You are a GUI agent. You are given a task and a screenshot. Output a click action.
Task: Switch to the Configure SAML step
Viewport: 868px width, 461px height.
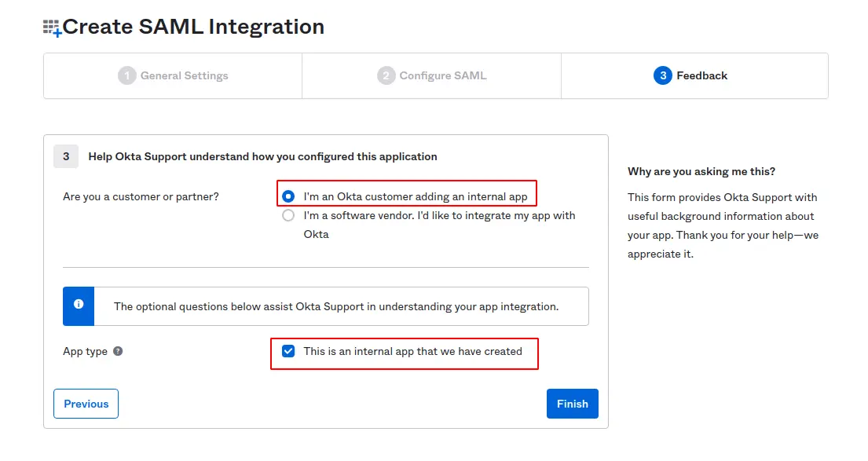click(442, 75)
